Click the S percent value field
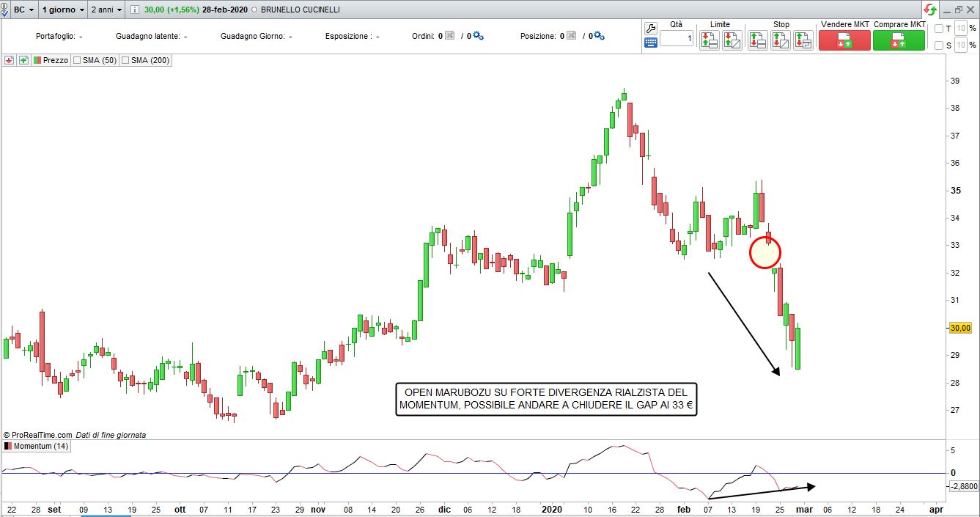Viewport: 980px width, 517px height. (x=961, y=45)
